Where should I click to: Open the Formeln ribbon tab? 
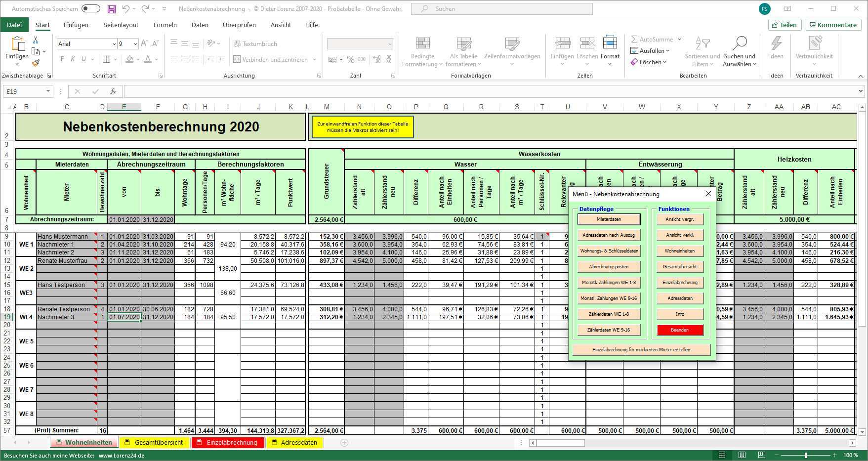[x=165, y=25]
